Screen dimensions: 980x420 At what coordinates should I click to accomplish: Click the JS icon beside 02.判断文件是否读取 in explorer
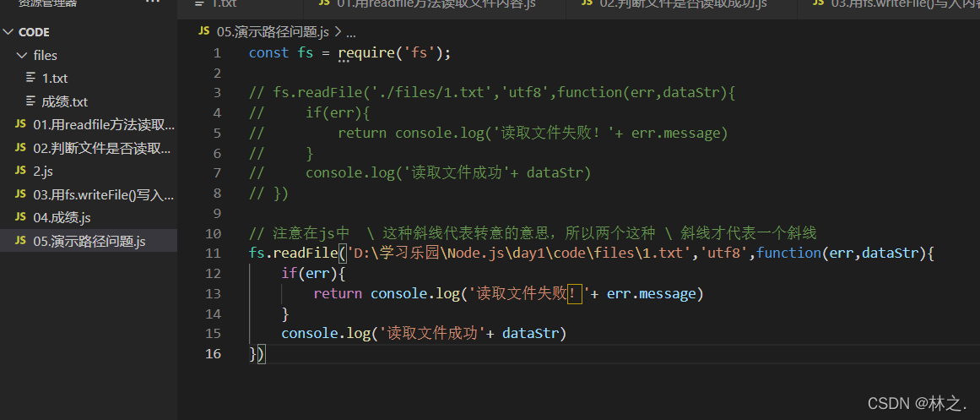20,149
